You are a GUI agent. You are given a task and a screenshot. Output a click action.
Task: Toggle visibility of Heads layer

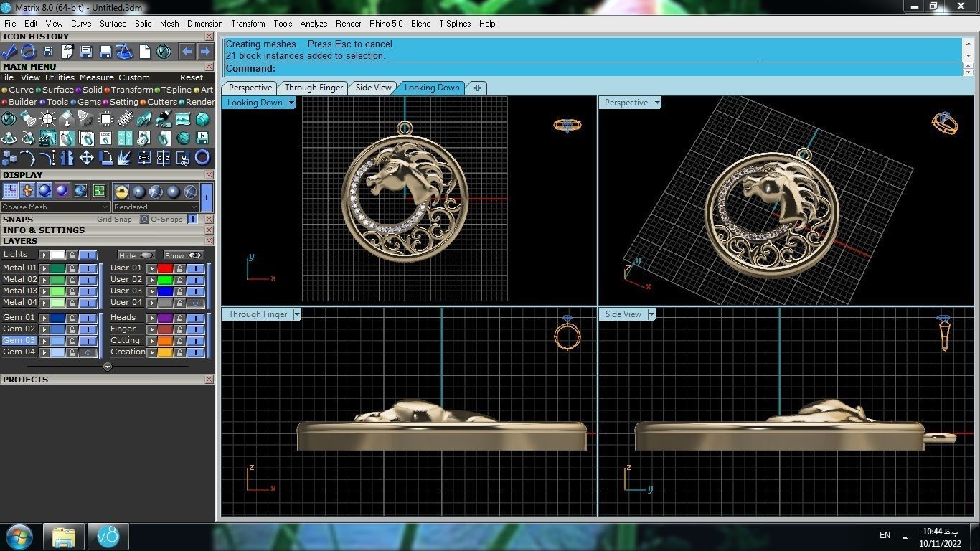pos(196,318)
